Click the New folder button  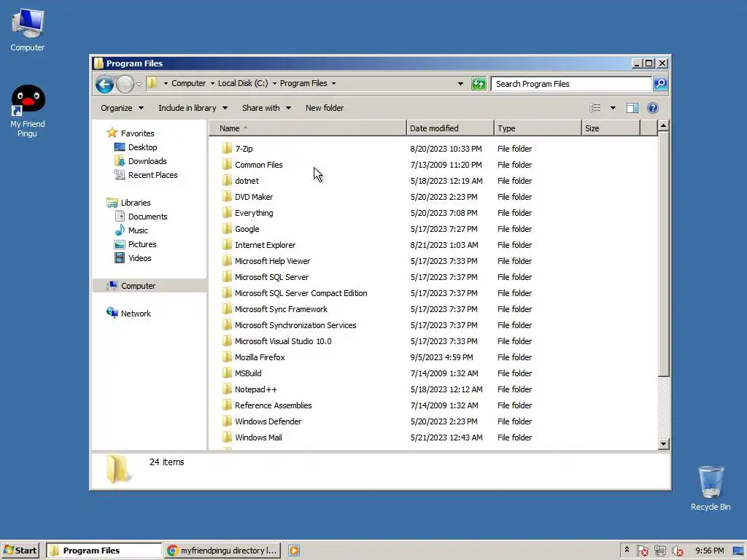pos(325,108)
